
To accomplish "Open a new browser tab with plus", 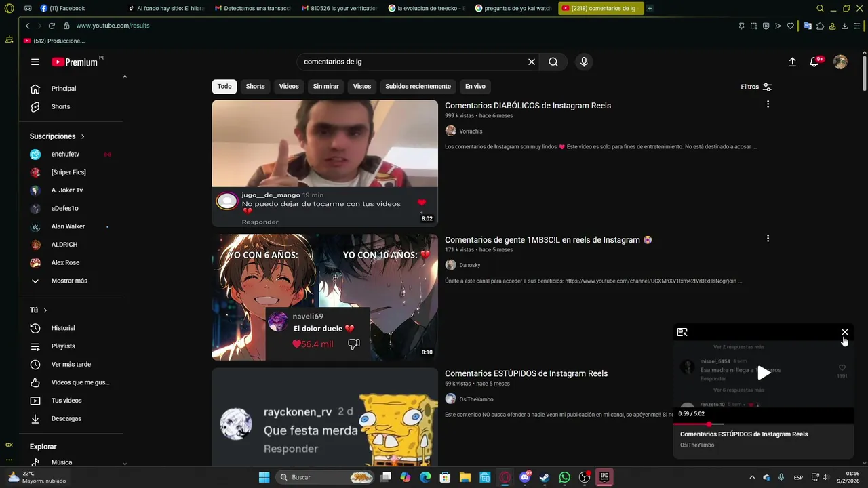I will (650, 9).
